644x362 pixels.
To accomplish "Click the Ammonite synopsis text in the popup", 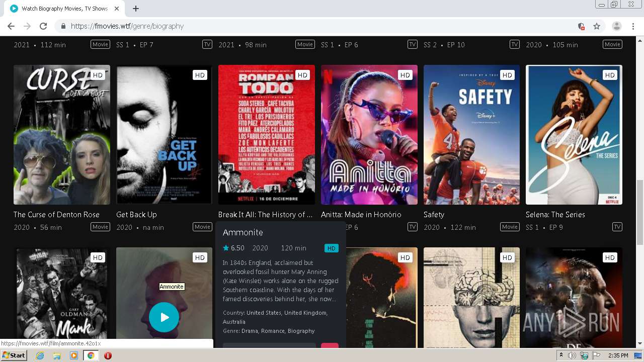I will 280,281.
